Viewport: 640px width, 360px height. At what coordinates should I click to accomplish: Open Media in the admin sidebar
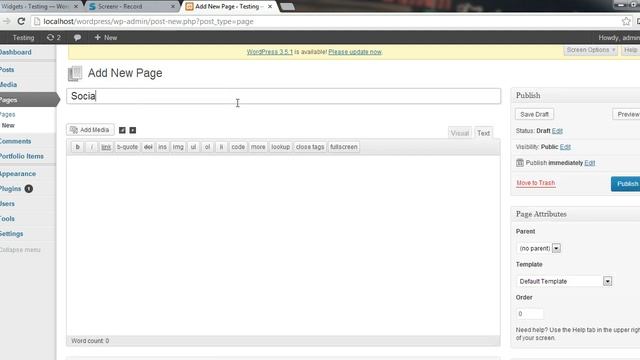click(9, 85)
